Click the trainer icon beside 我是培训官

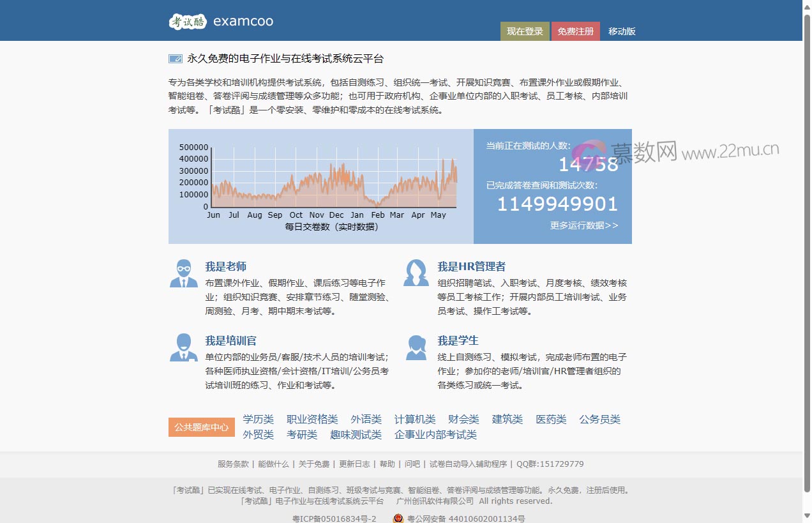(184, 348)
